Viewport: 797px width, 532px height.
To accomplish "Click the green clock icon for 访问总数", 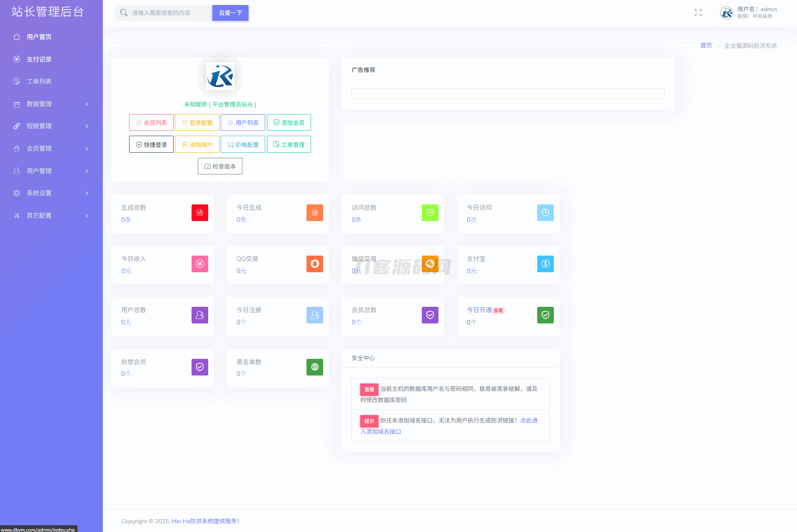I will pyautogui.click(x=430, y=213).
